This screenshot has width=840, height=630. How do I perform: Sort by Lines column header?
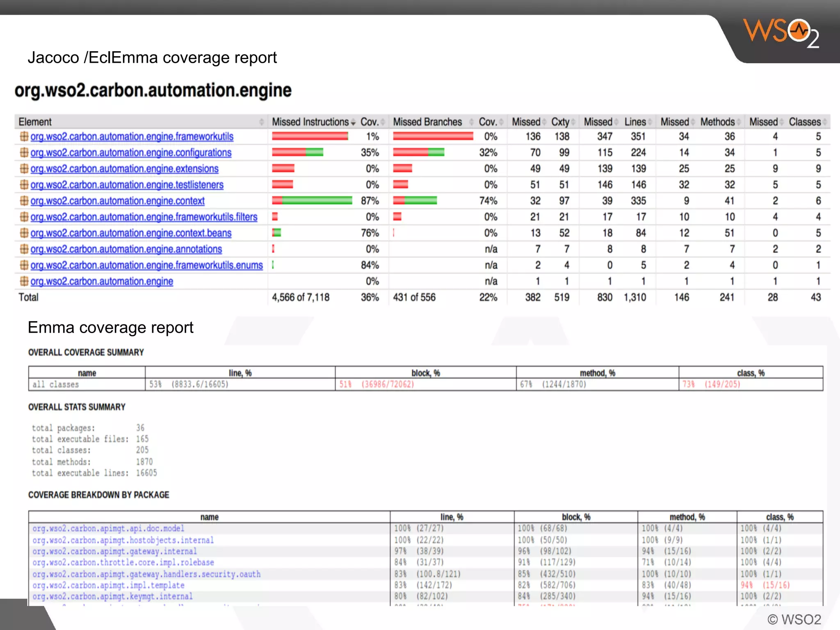[637, 122]
